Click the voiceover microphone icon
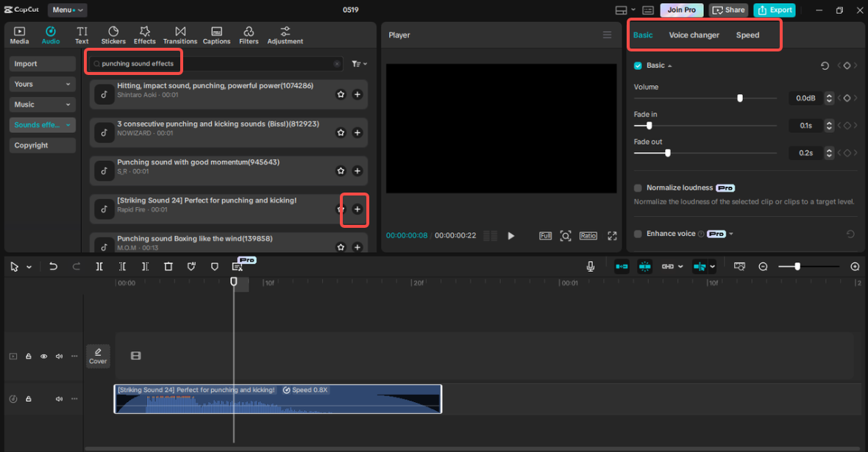 [590, 266]
